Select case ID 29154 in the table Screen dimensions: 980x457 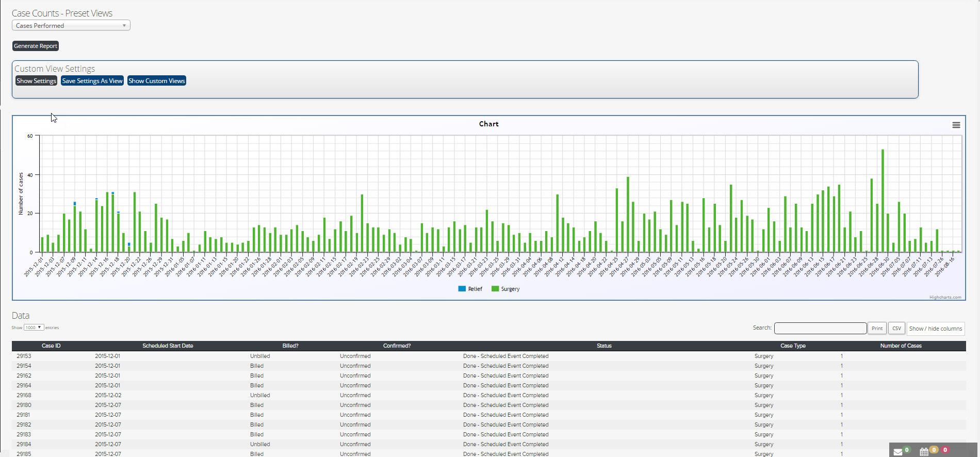(x=24, y=366)
